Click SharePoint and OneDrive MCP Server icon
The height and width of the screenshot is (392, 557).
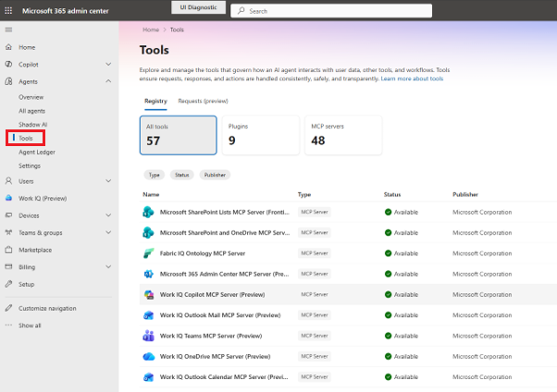[148, 233]
